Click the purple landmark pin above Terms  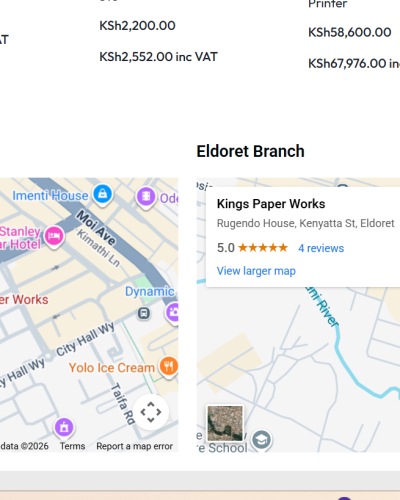pyautogui.click(x=64, y=427)
